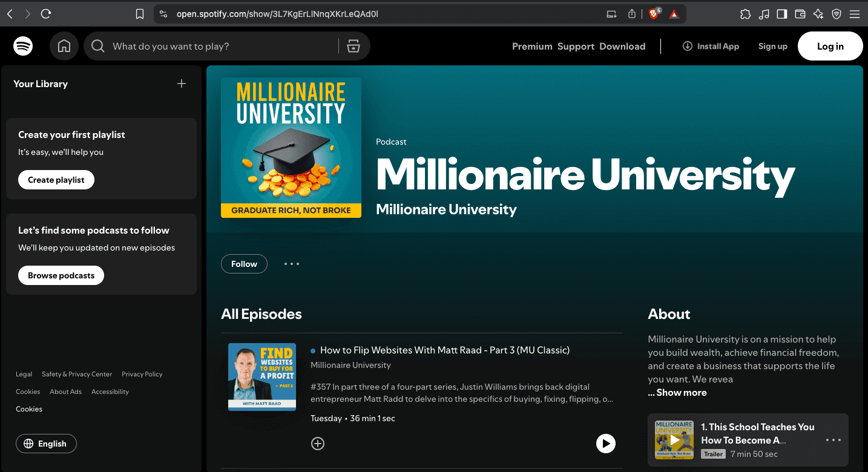
Task: Share this page from address bar
Action: 632,14
